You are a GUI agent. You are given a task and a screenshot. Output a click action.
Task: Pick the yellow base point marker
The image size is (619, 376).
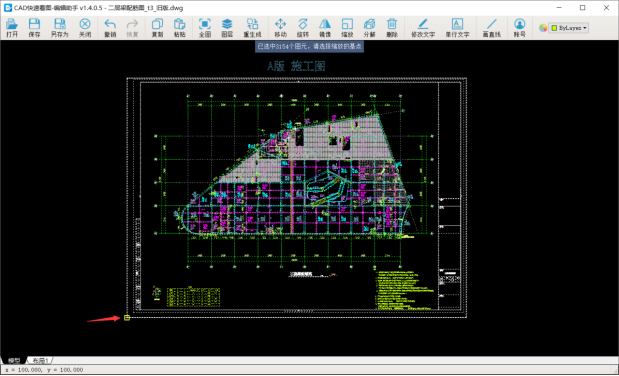click(127, 318)
